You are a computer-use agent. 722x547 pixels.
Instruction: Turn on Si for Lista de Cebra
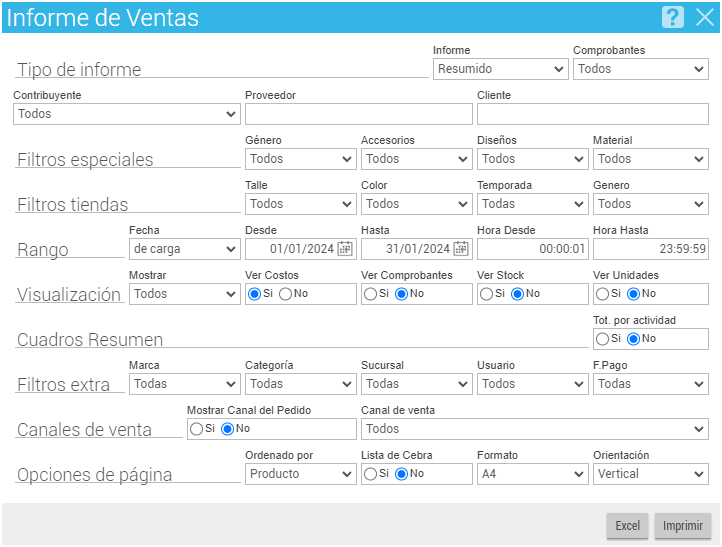click(x=370, y=474)
